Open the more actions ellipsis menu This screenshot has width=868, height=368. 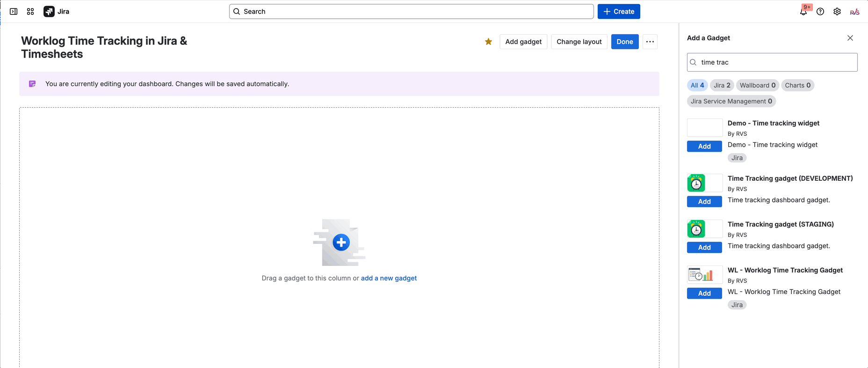click(650, 42)
